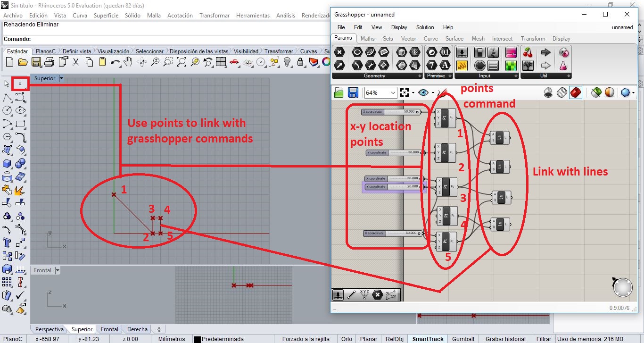
Task: Click the red car icon in Rhino
Action: click(x=234, y=62)
